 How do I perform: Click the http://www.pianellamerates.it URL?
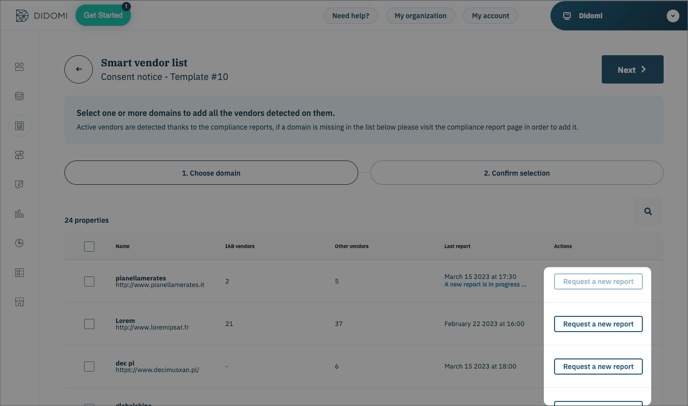click(160, 285)
